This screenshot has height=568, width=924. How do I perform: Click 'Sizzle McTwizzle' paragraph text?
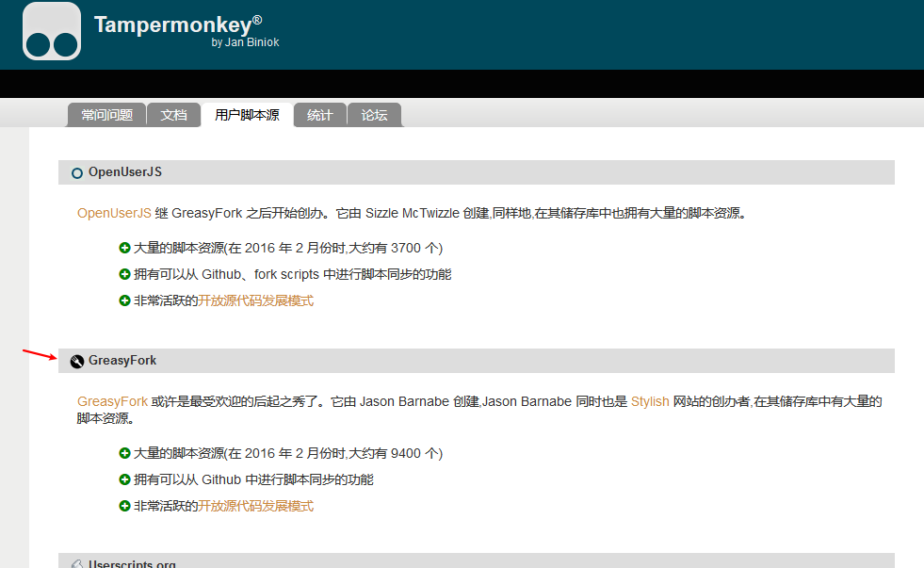point(412,213)
